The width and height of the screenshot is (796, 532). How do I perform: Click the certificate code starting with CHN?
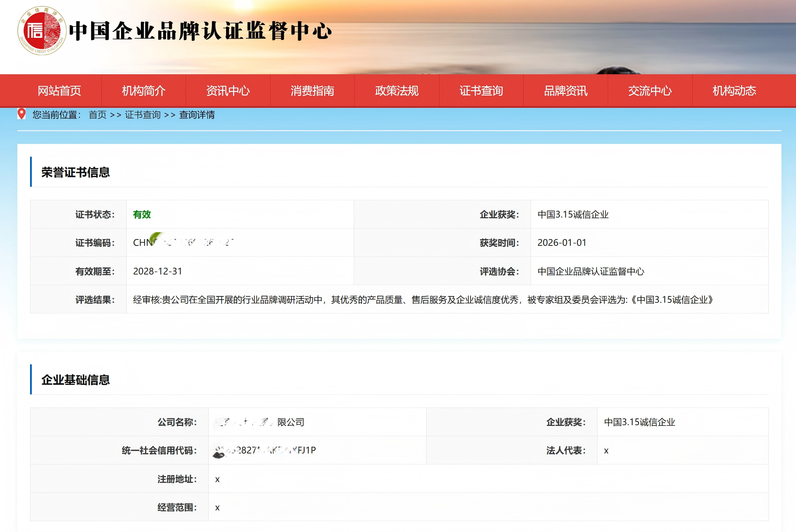click(183, 242)
